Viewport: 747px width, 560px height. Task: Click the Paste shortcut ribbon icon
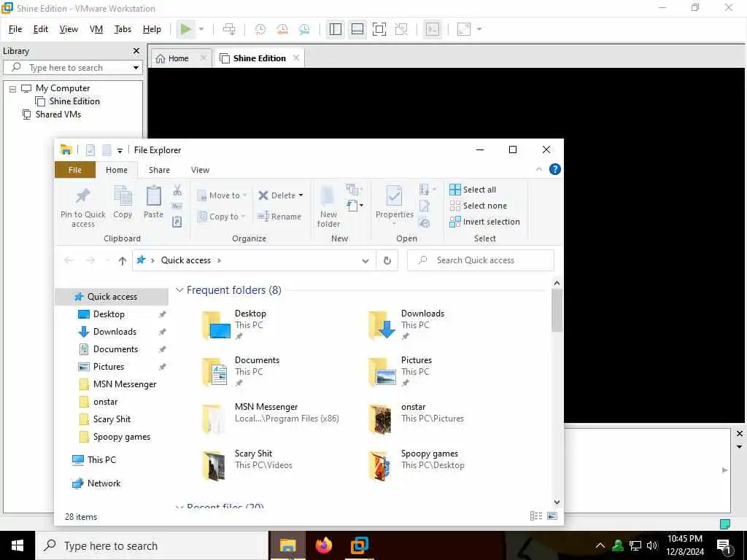pos(177,222)
